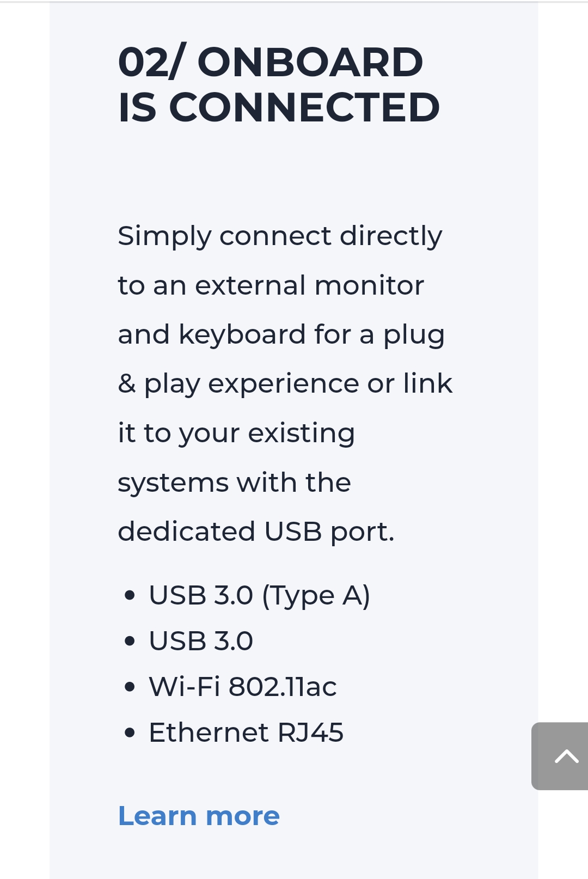This screenshot has width=588, height=879.
Task: Tap the line 'systems with the'
Action: [234, 483]
